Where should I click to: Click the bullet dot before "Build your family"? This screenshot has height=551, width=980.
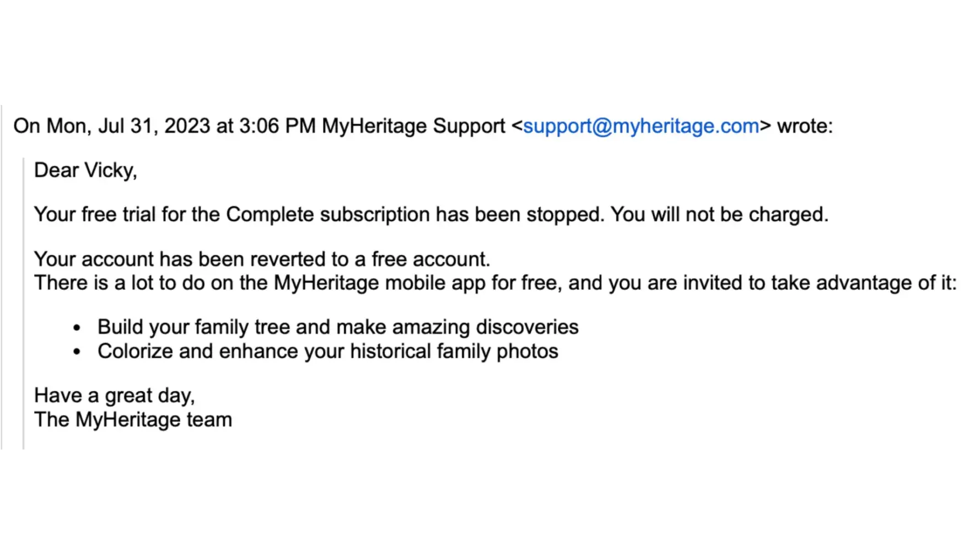pyautogui.click(x=77, y=328)
